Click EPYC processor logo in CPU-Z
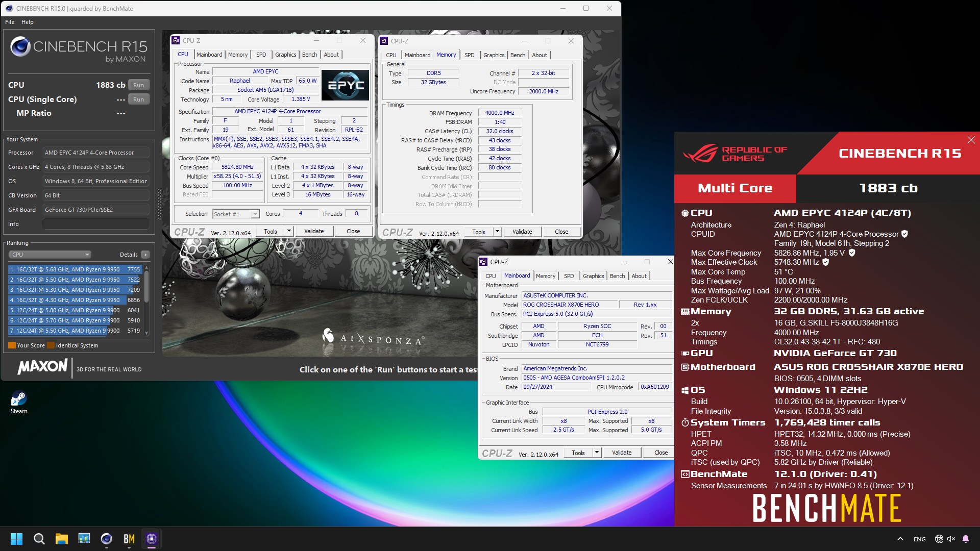Screen dimensions: 980x551 coord(346,85)
